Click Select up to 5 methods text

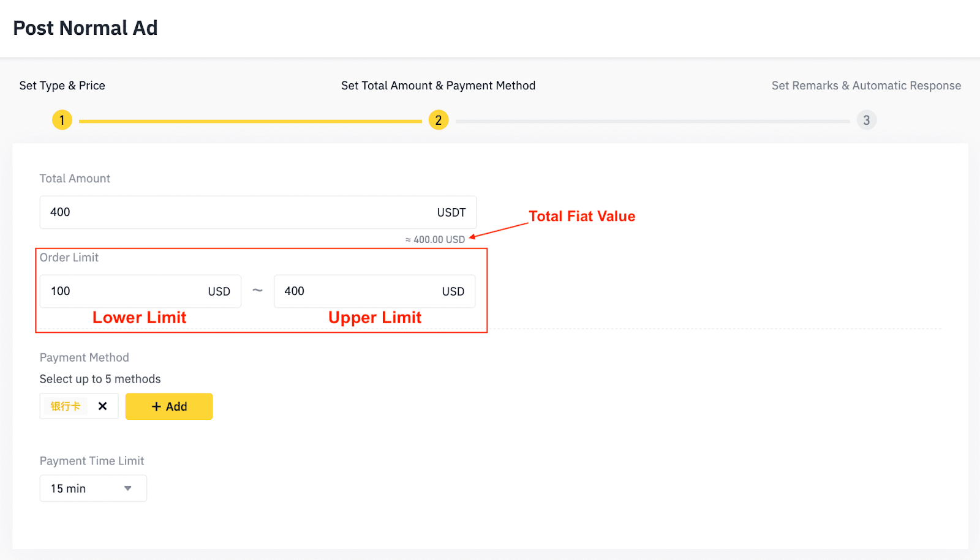pyautogui.click(x=100, y=379)
